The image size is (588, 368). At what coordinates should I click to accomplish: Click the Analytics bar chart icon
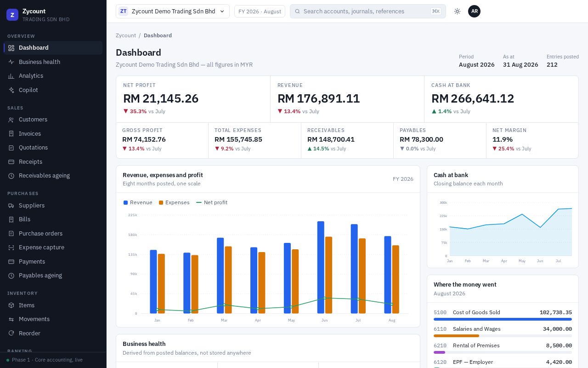pos(11,76)
